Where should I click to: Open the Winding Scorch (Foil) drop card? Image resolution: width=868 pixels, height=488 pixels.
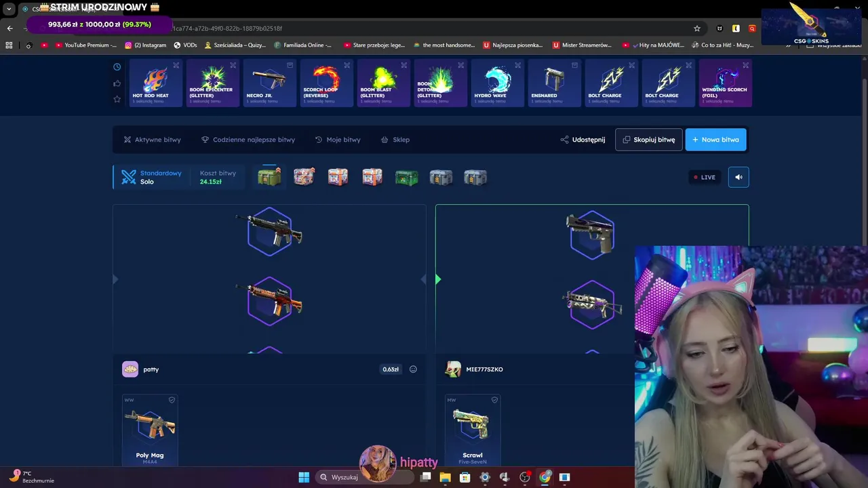pos(725,83)
